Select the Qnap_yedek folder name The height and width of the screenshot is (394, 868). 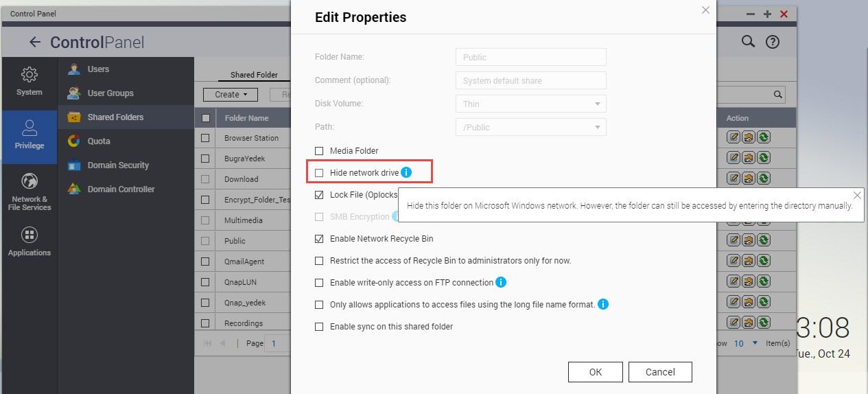[245, 303]
